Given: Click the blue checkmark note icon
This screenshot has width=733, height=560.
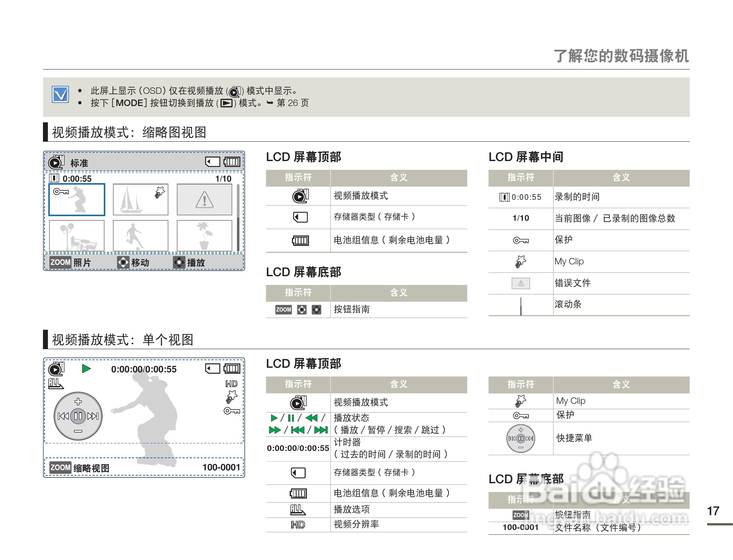Looking at the screenshot, I should [60, 94].
